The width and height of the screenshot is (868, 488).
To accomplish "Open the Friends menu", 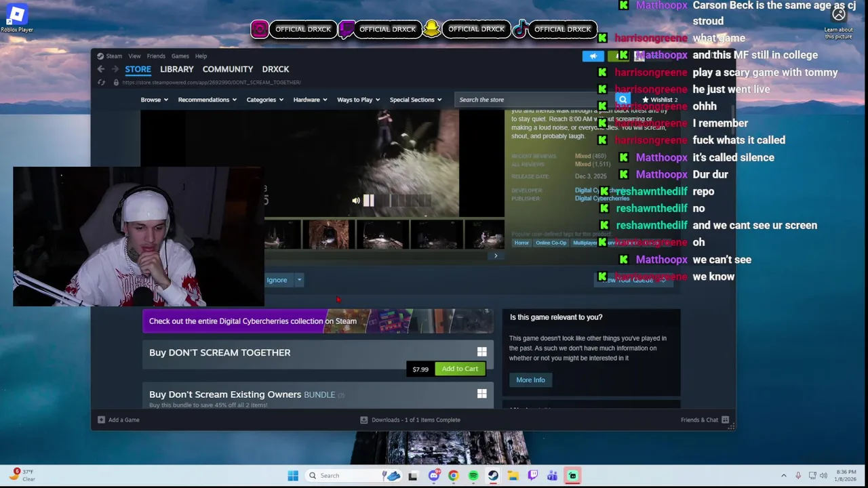I will tap(156, 56).
